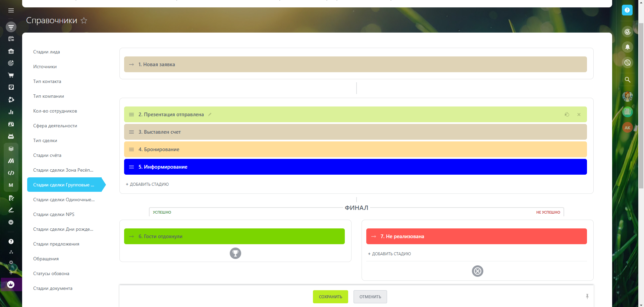This screenshot has height=307, width=644.
Task: Select Кол-во сотрудников directory
Action: [x=55, y=111]
